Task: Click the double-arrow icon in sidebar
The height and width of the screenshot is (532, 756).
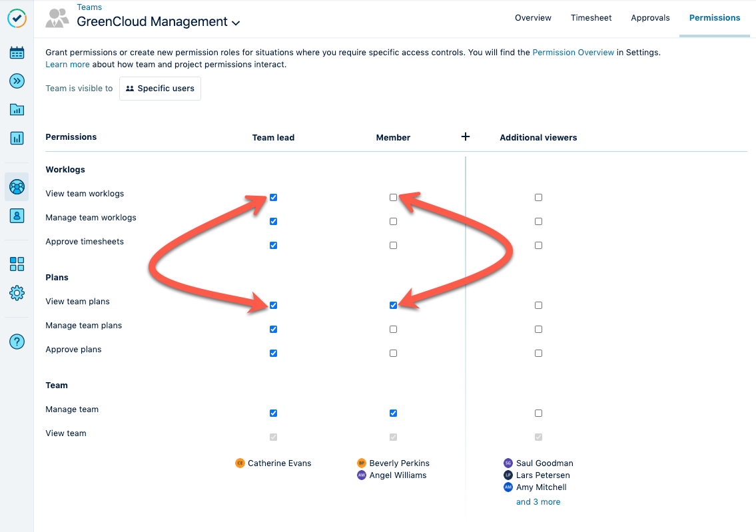Action: click(17, 81)
